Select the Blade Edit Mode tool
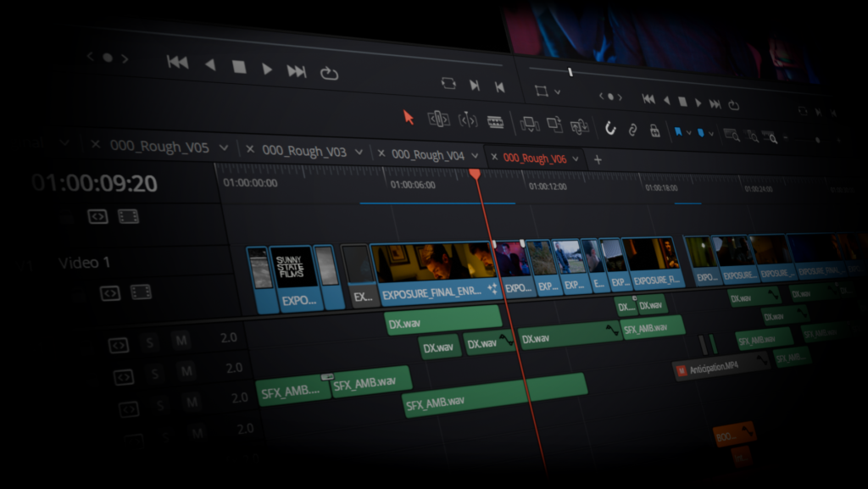The width and height of the screenshot is (868, 489). (x=496, y=122)
